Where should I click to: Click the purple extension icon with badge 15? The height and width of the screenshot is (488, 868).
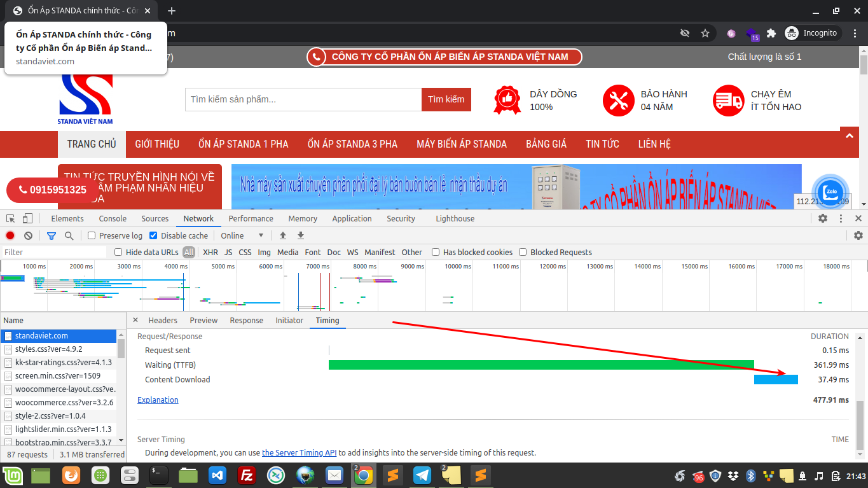[x=752, y=33]
